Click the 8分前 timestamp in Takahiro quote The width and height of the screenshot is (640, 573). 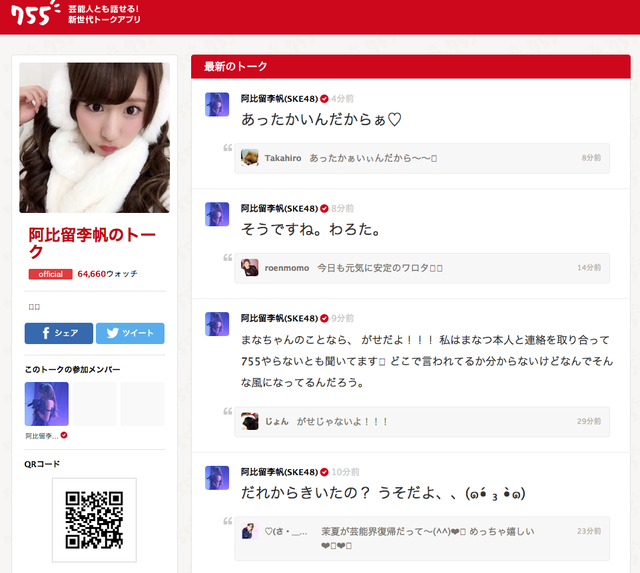pyautogui.click(x=591, y=158)
